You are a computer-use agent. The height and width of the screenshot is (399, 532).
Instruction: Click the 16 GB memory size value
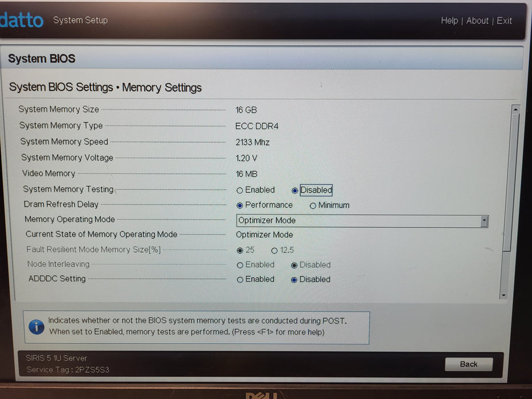coord(246,110)
